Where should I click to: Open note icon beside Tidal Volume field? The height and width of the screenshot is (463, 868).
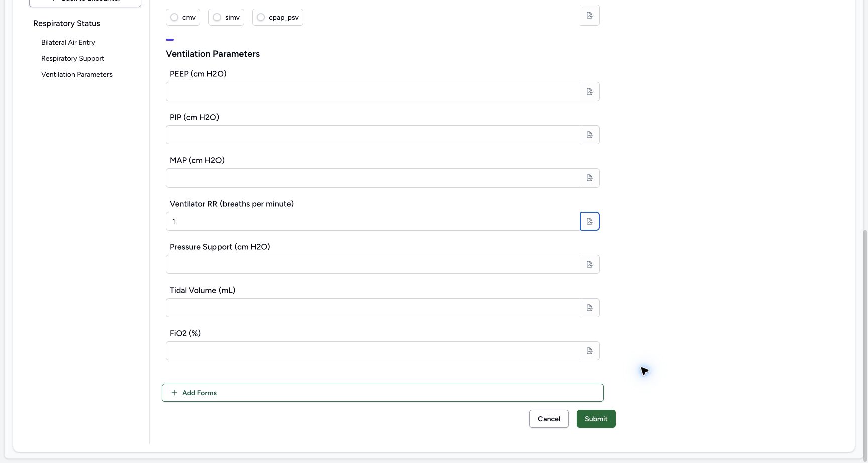click(590, 308)
